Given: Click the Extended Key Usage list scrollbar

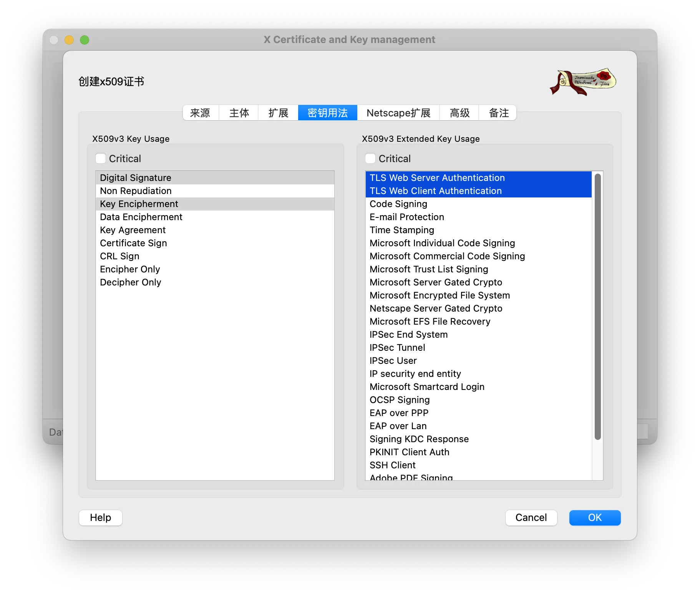Looking at the screenshot, I should (x=597, y=307).
